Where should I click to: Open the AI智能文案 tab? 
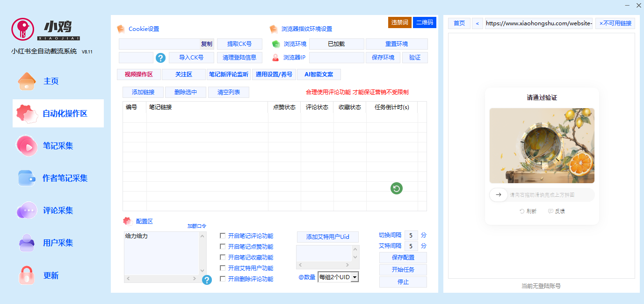coord(318,74)
